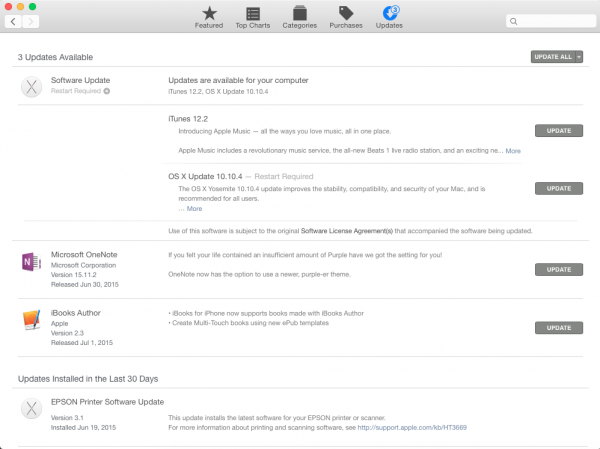Expand More under OS X Update description
This screenshot has height=449, width=600.
194,209
